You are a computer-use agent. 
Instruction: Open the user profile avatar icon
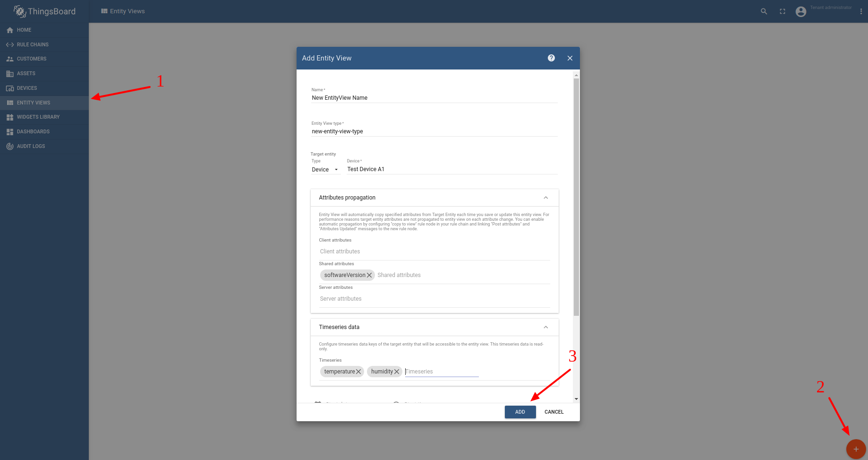click(x=801, y=11)
